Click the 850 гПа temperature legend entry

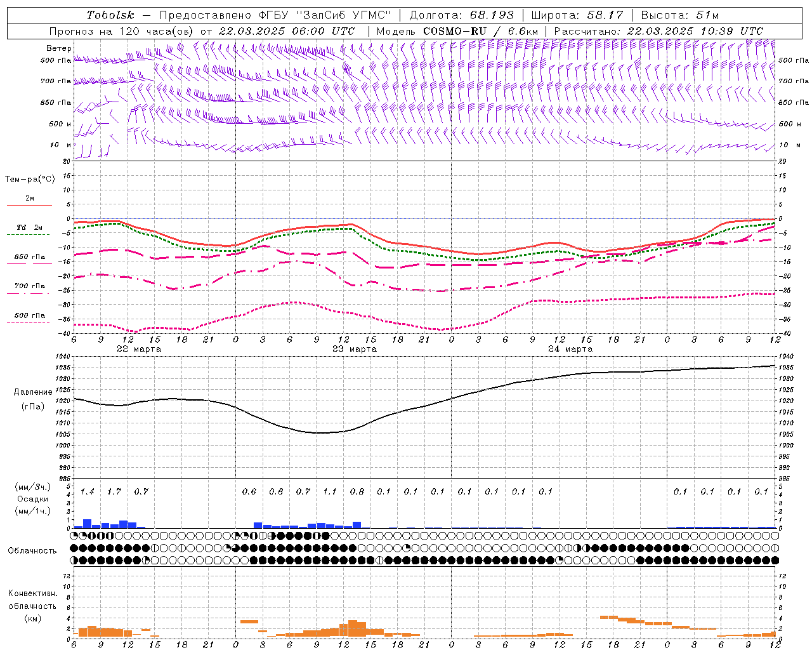pos(29,257)
